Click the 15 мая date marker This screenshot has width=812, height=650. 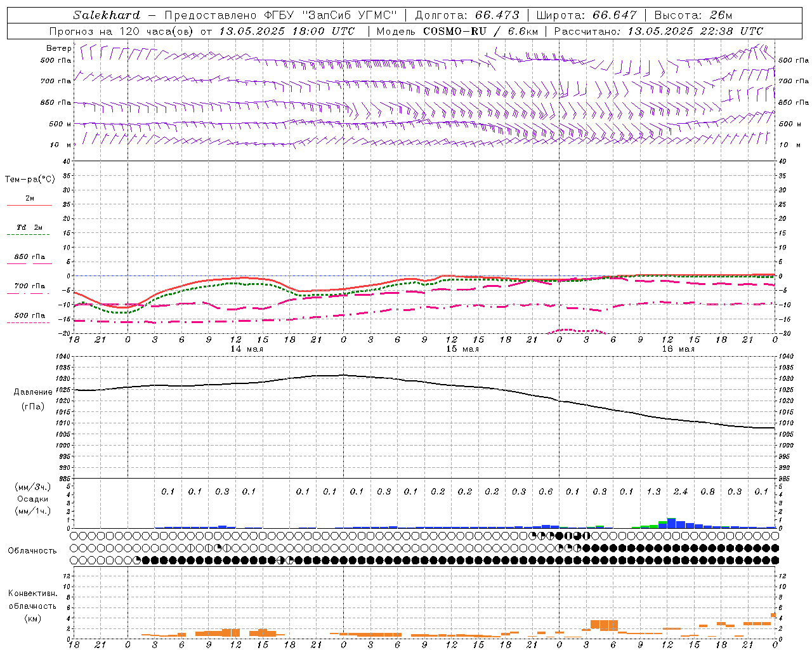pyautogui.click(x=462, y=349)
